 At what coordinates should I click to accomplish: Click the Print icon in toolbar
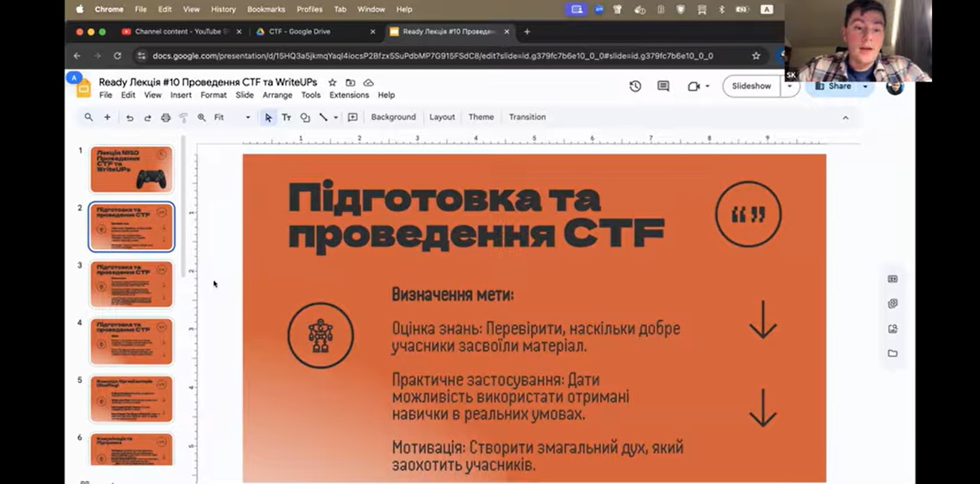point(165,118)
